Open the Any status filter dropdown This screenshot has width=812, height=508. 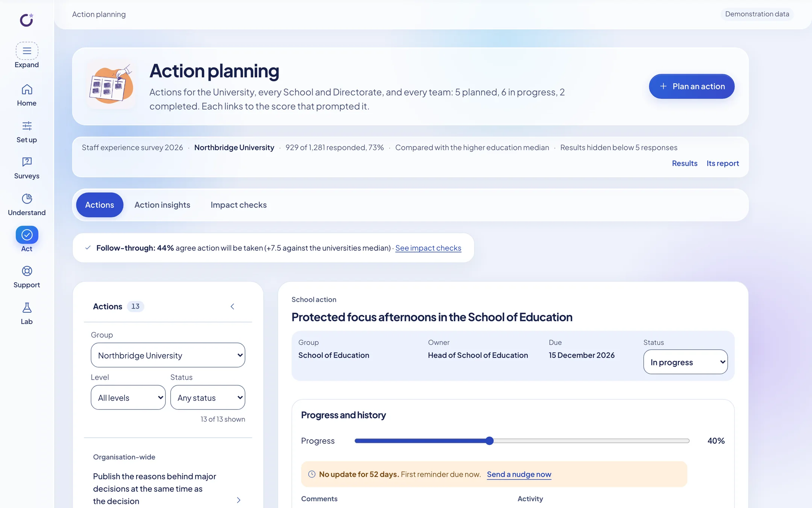[208, 397]
